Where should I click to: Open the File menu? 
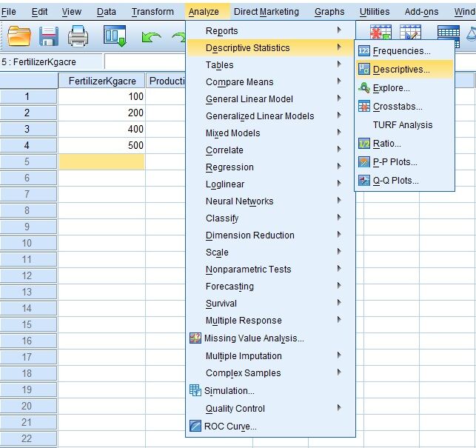click(x=8, y=12)
